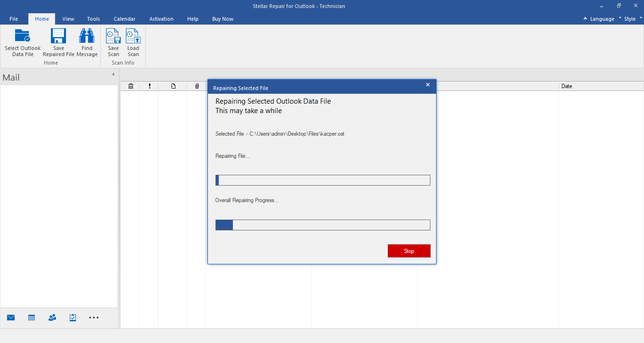644x343 pixels.
Task: Open the Calendar view from the bottom bar
Action: [x=31, y=317]
